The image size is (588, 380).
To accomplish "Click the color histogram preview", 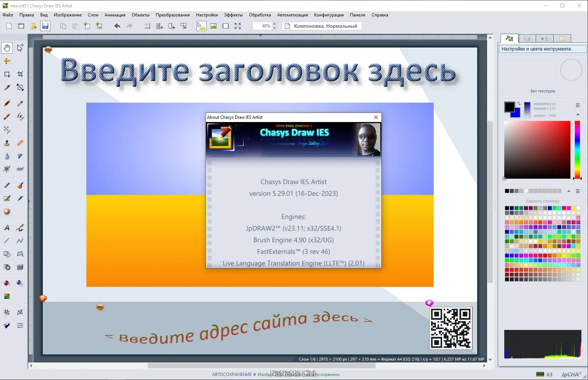I will pyautogui.click(x=543, y=344).
